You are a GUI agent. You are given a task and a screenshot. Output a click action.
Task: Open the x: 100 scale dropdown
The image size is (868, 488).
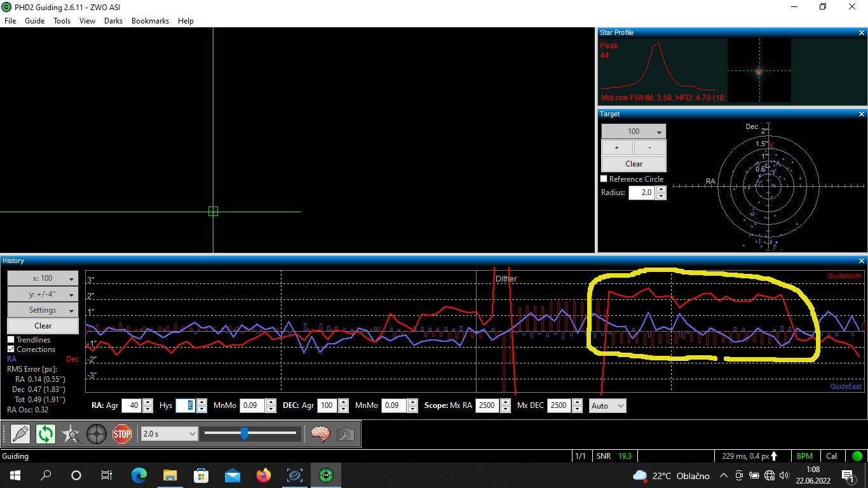pyautogui.click(x=43, y=278)
